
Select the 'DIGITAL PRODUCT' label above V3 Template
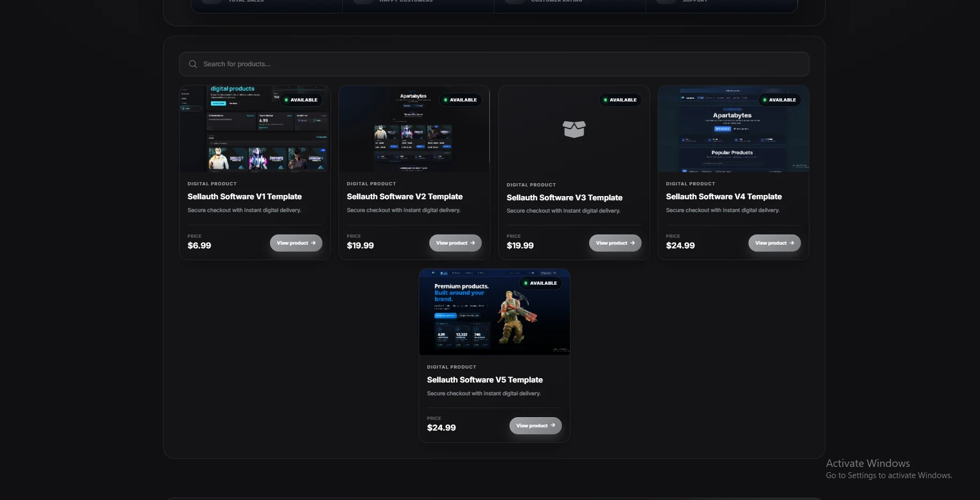pyautogui.click(x=531, y=185)
